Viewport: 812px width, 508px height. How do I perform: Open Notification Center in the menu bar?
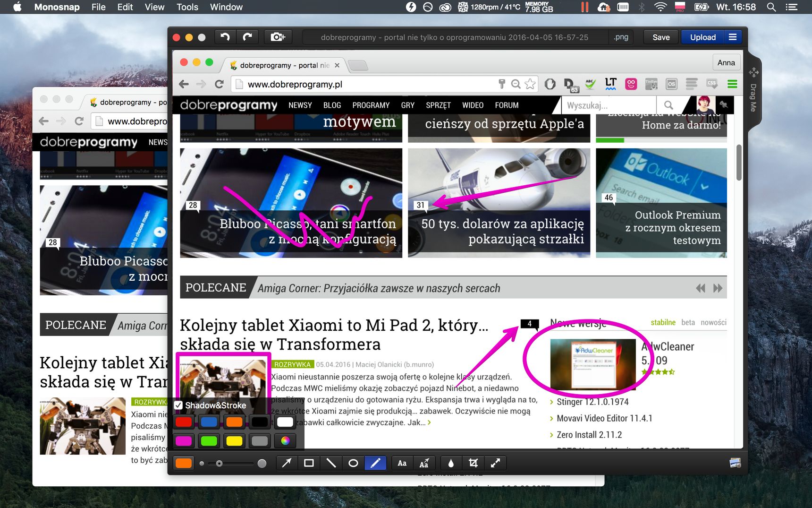[791, 7]
